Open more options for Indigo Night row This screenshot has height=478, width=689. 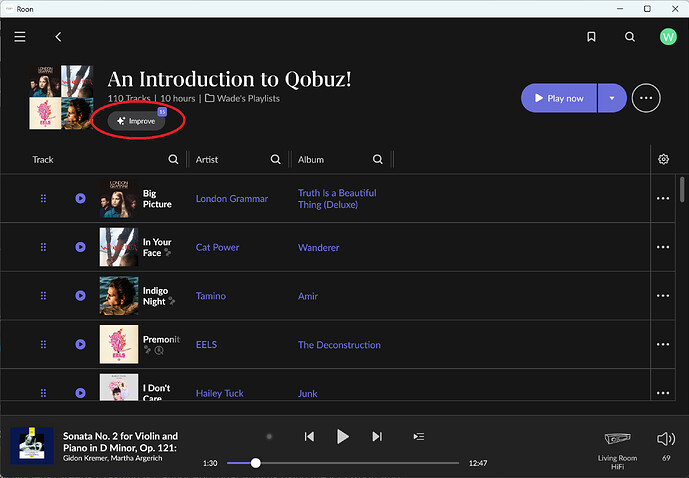point(663,296)
